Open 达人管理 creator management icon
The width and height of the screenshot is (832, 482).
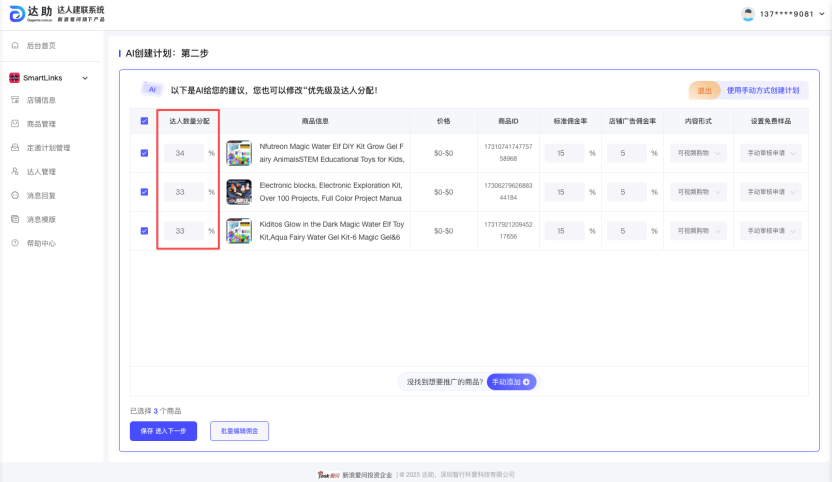[15, 172]
